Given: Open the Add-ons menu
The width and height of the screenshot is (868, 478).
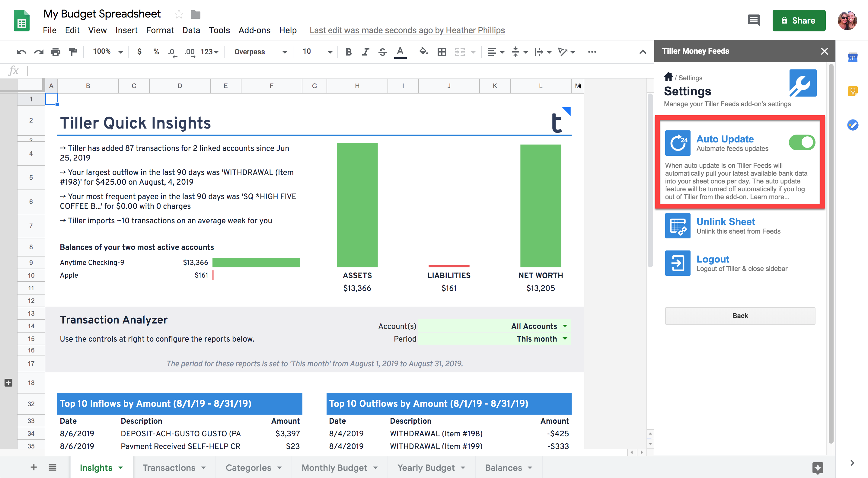Looking at the screenshot, I should [254, 30].
